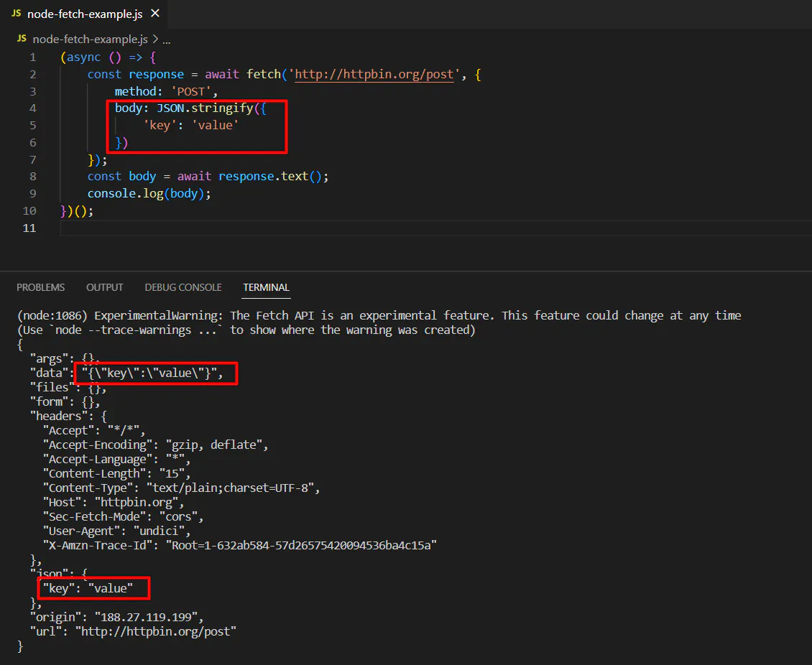Switch to the PROBLEMS panel

click(x=40, y=287)
